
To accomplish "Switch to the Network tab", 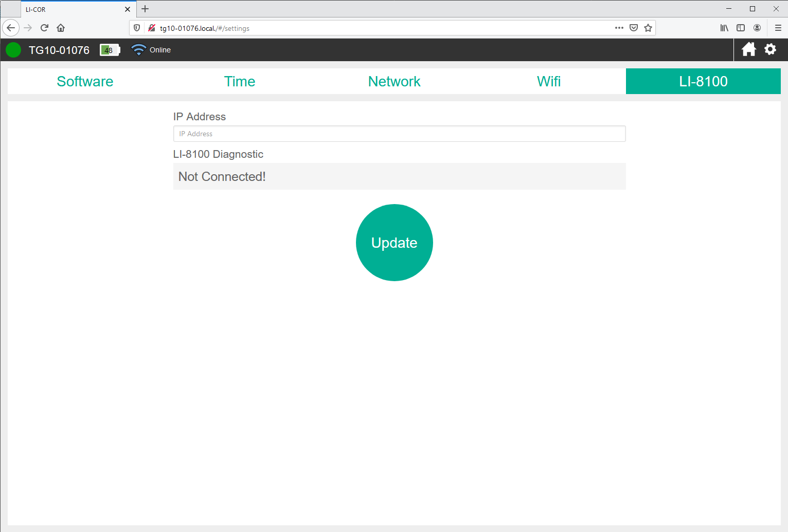I will click(x=394, y=81).
